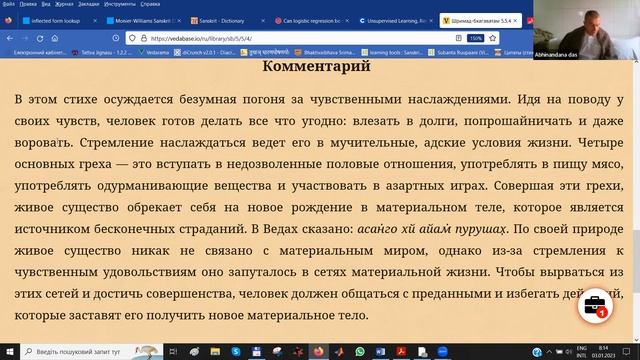Open WhatsApp from the taskbar
This screenshot has width=640, height=360.
(x=360, y=351)
